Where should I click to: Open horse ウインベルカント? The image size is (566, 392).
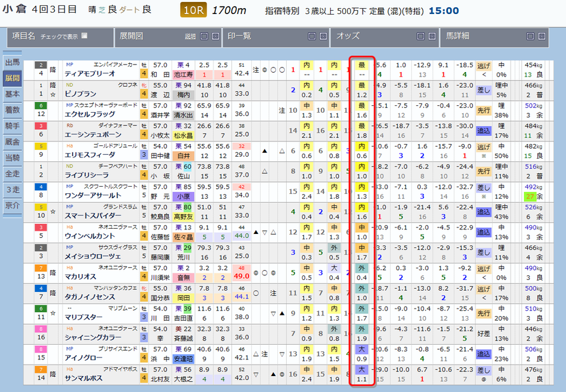(x=90, y=236)
